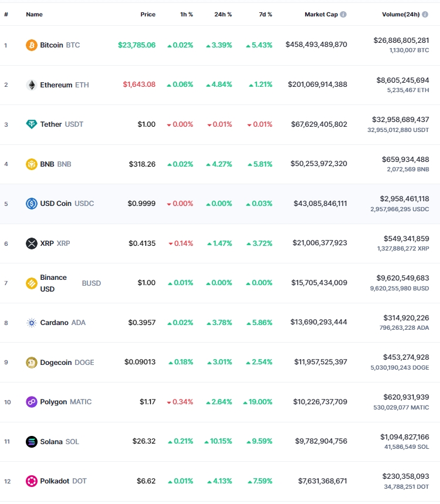
Task: Sort by the Name column header
Action: coord(35,15)
